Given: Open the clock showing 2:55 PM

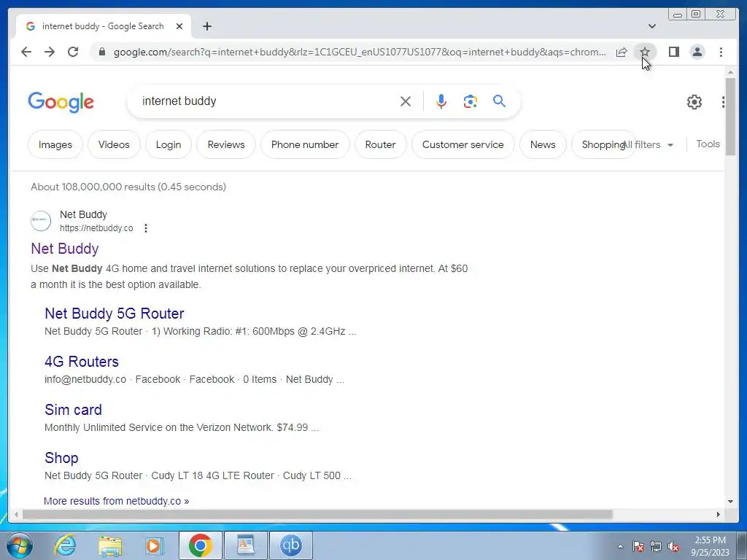Looking at the screenshot, I should [x=710, y=546].
